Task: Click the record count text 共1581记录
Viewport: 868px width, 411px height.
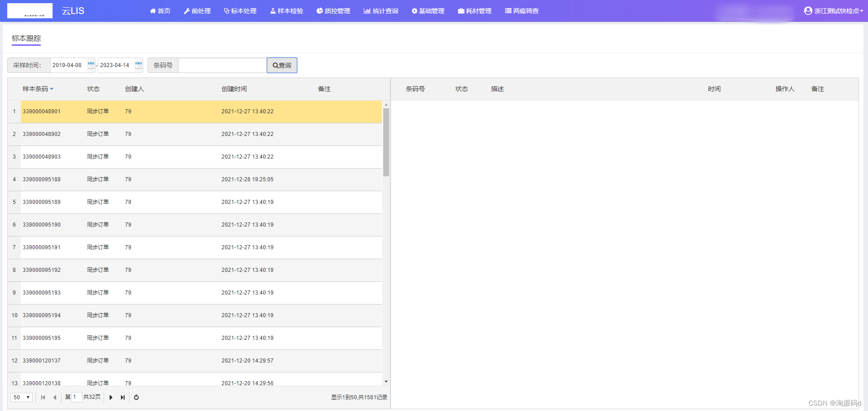Action: coord(373,397)
